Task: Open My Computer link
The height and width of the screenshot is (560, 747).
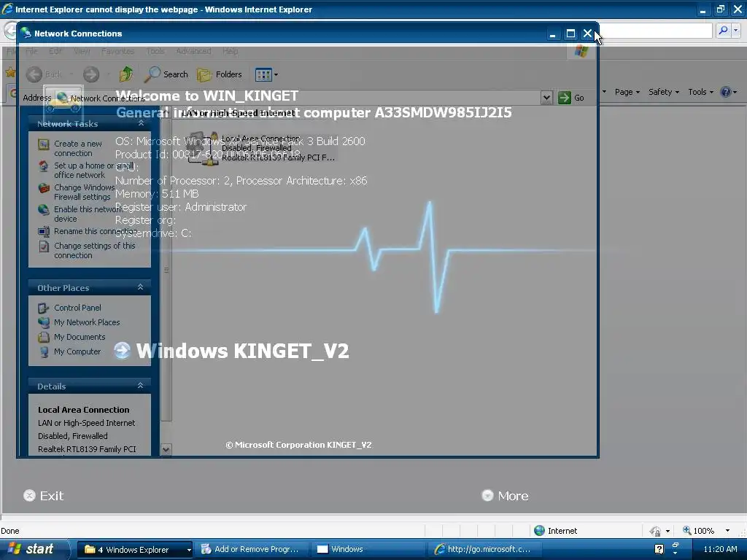Action: tap(77, 351)
